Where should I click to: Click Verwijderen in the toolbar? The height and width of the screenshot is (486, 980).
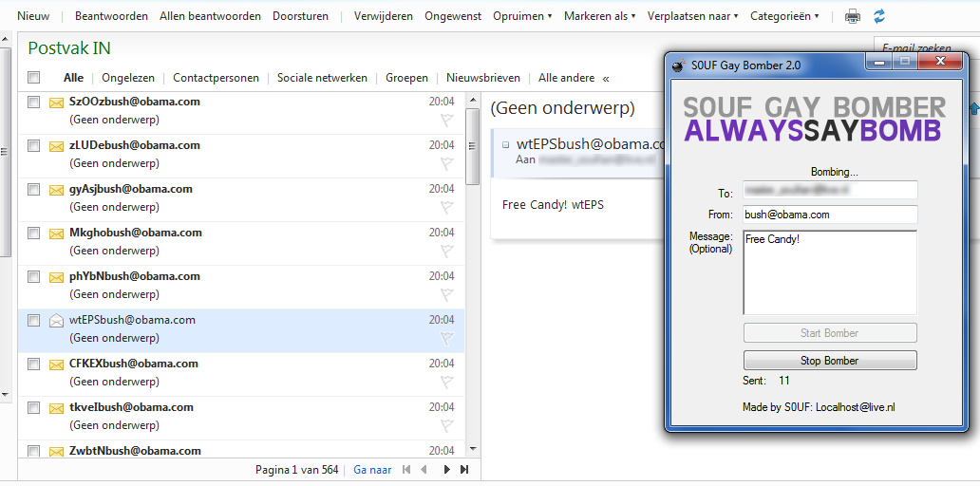384,16
